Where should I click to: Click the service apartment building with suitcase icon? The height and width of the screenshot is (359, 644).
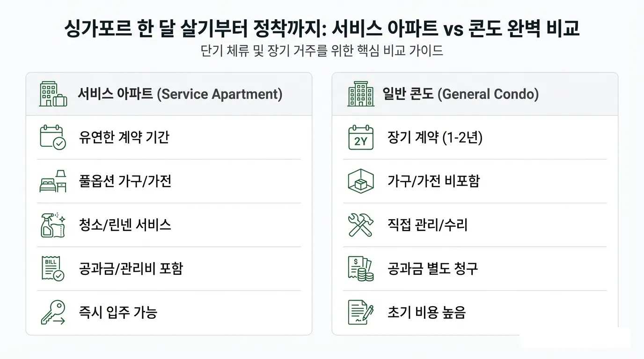coord(53,94)
